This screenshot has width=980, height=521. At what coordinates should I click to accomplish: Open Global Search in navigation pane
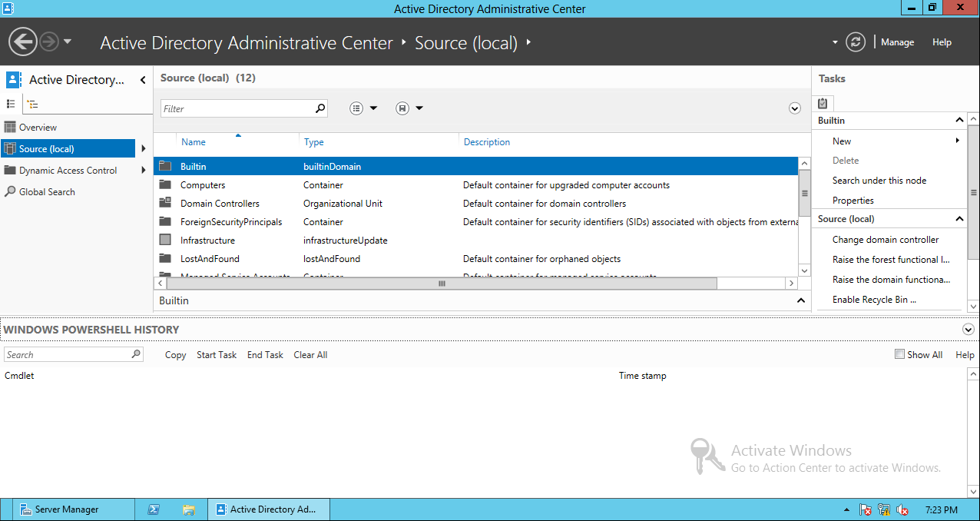45,191
